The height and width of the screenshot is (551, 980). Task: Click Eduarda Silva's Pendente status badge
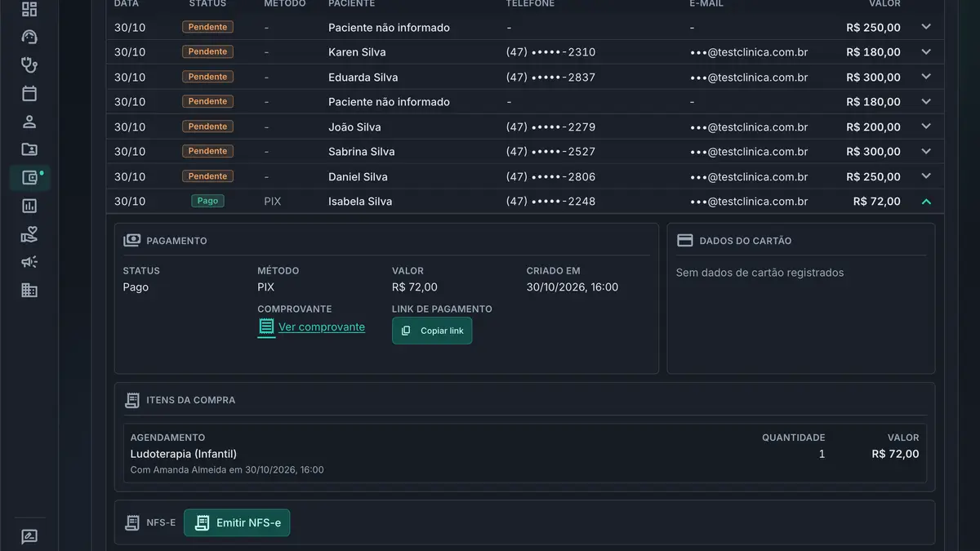click(207, 77)
